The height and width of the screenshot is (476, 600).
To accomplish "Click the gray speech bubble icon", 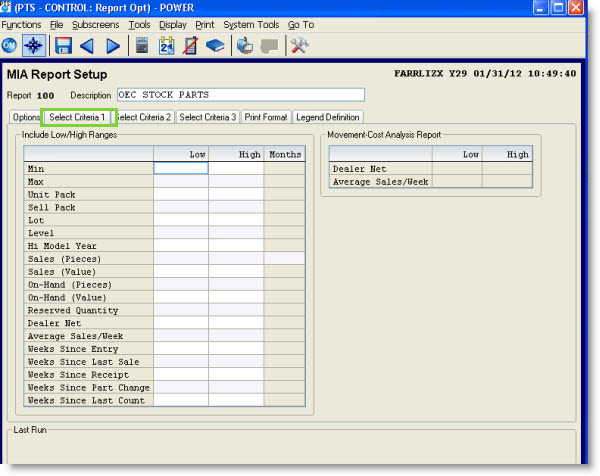I will (x=269, y=46).
